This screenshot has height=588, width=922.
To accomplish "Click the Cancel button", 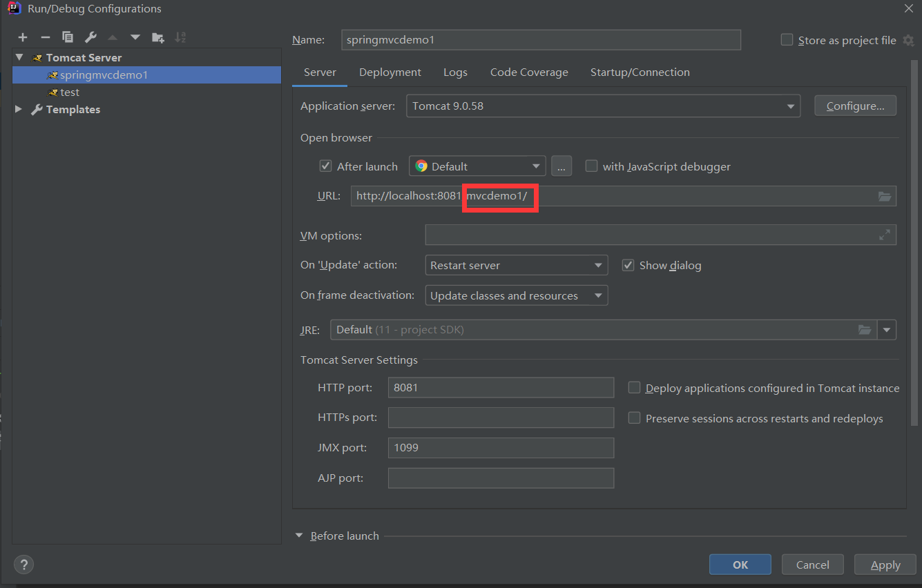I will tap(812, 565).
